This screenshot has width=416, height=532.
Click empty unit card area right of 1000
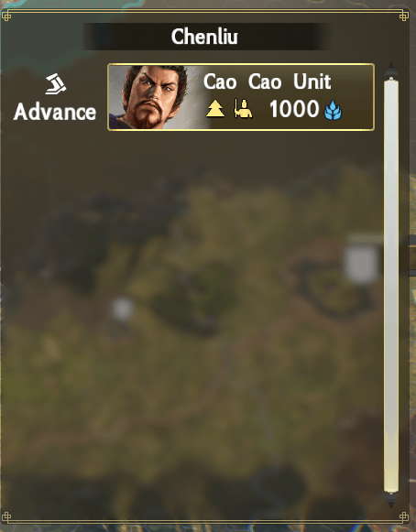pyautogui.click(x=357, y=109)
